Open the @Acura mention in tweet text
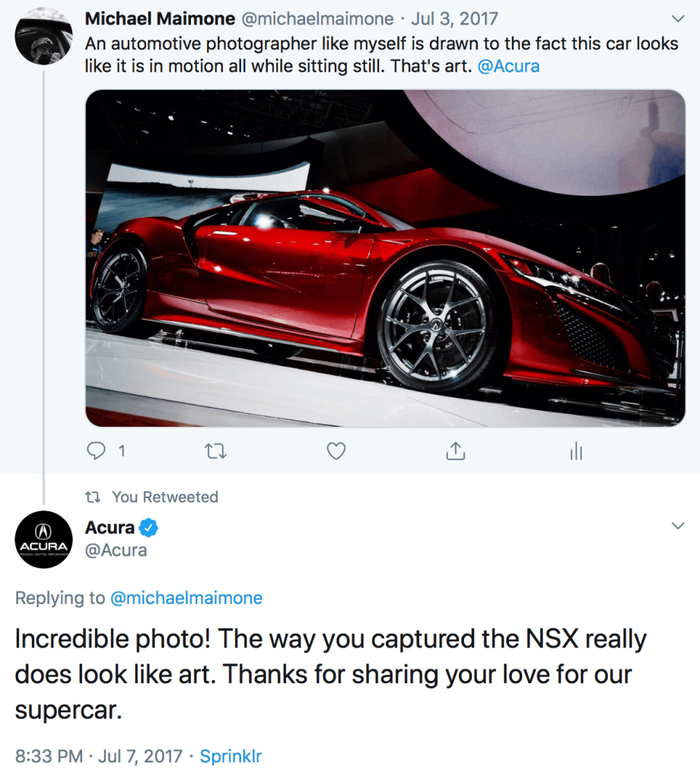Screen dimensions: 700x779 tap(508, 65)
